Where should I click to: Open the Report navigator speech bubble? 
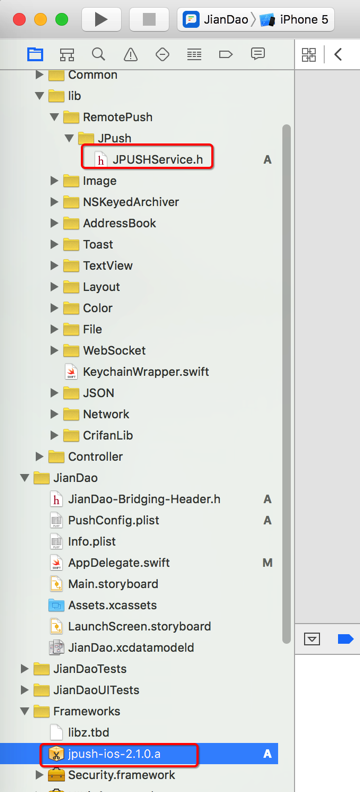pos(258,54)
